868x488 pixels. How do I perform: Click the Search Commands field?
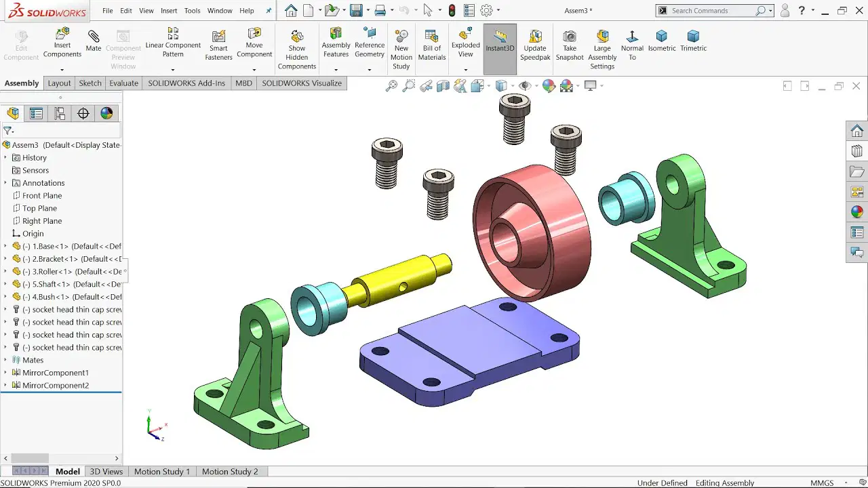715,11
